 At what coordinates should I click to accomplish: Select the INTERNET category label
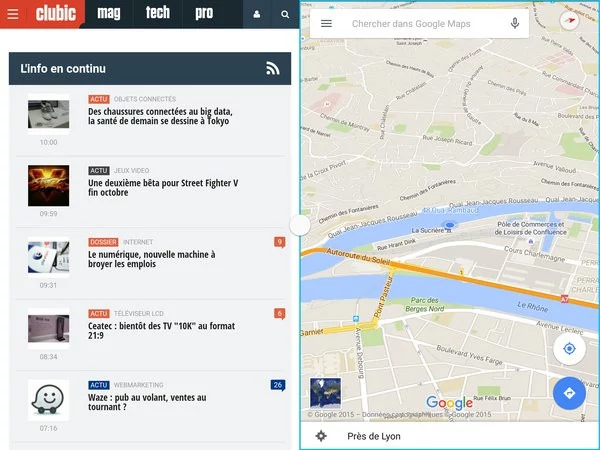pyautogui.click(x=138, y=242)
